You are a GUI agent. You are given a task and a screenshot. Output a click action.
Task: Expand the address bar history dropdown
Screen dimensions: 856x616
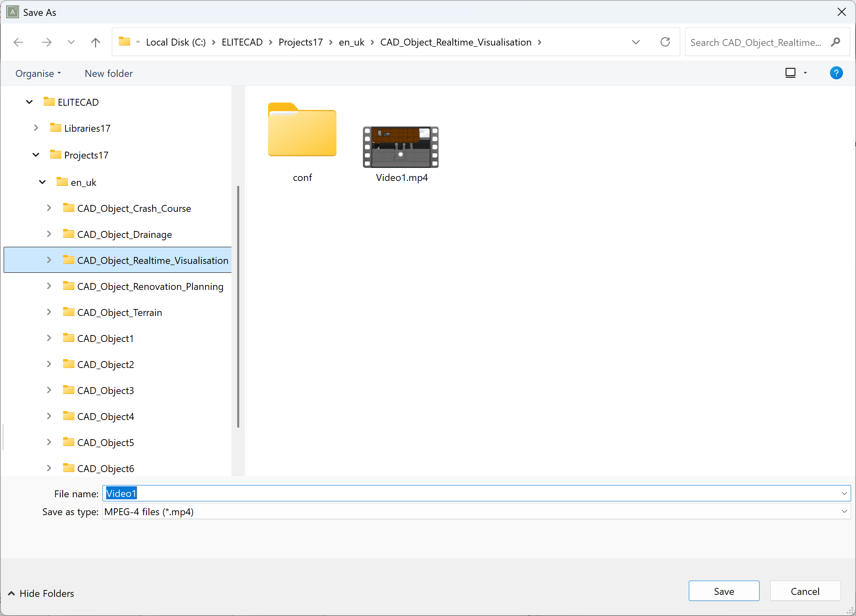tap(636, 42)
